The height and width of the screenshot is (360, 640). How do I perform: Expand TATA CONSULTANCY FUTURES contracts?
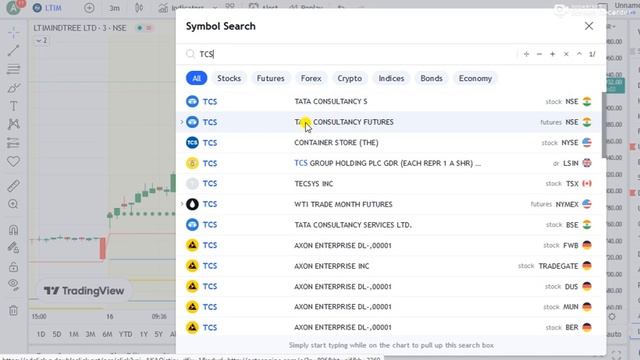182,122
